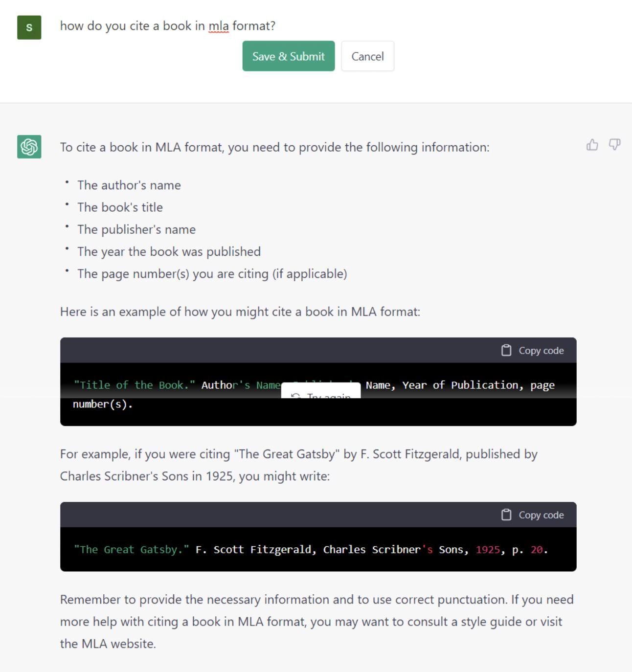Click the green S user avatar
The image size is (632, 672).
pyautogui.click(x=29, y=27)
